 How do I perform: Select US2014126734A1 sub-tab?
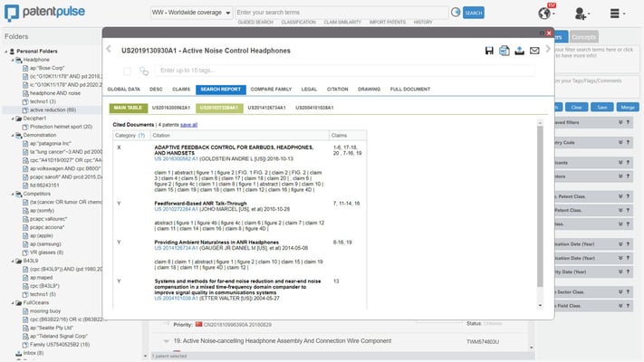(267, 108)
